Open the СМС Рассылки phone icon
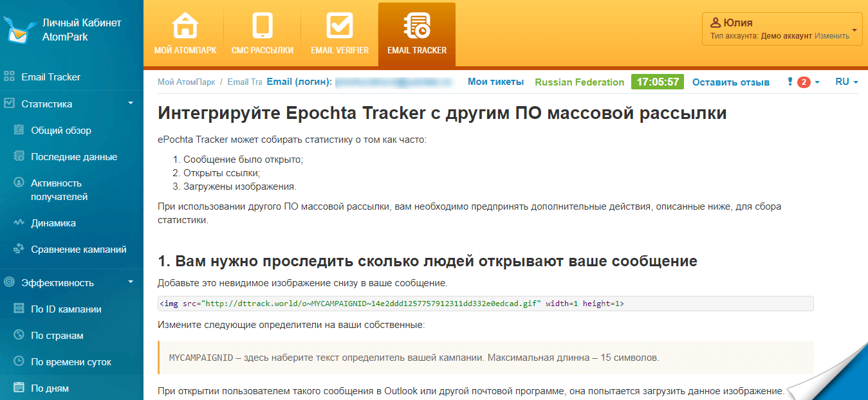The height and width of the screenshot is (400, 868). [x=263, y=26]
